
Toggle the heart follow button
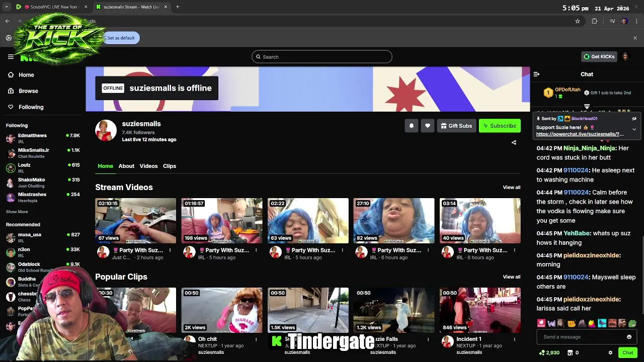click(x=428, y=126)
